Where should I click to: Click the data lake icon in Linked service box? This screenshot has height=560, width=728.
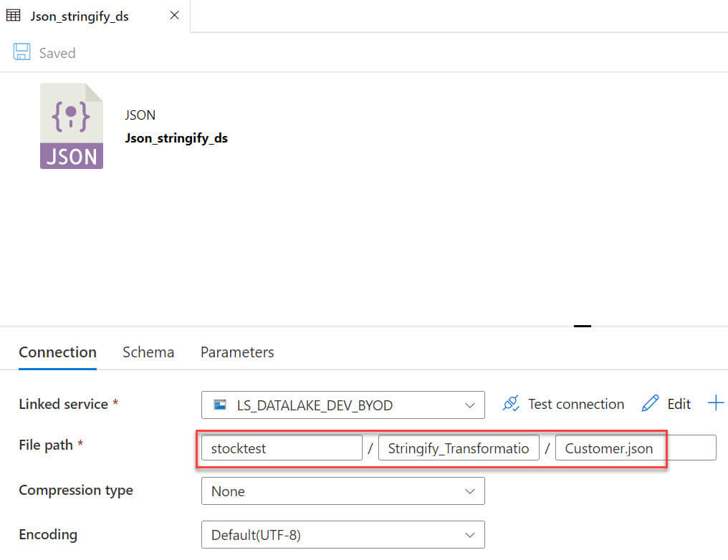point(221,405)
